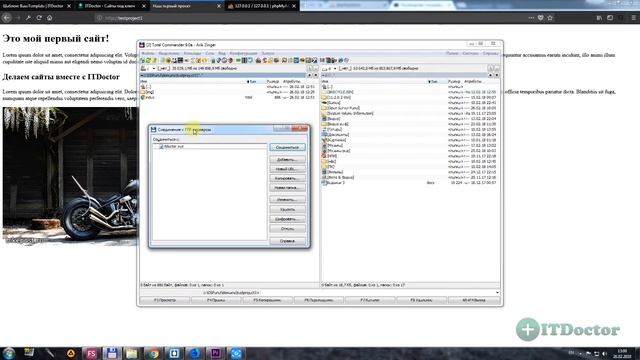Open the FS app from the taskbar
The width and height of the screenshot is (640, 360).
click(x=91, y=353)
